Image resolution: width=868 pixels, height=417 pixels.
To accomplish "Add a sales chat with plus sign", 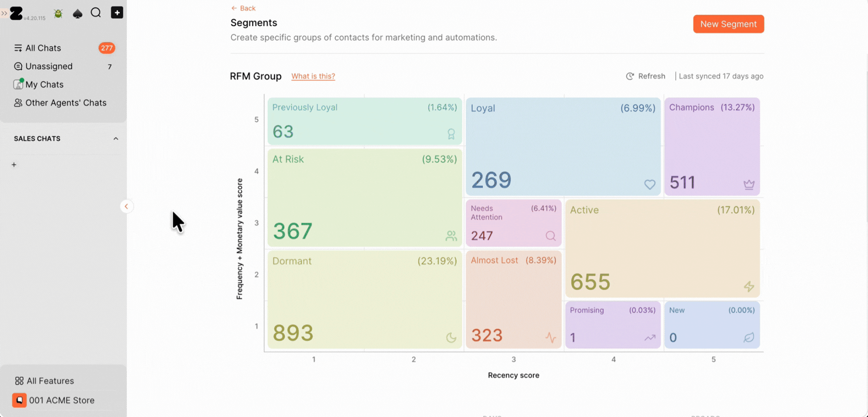I will coord(14,164).
